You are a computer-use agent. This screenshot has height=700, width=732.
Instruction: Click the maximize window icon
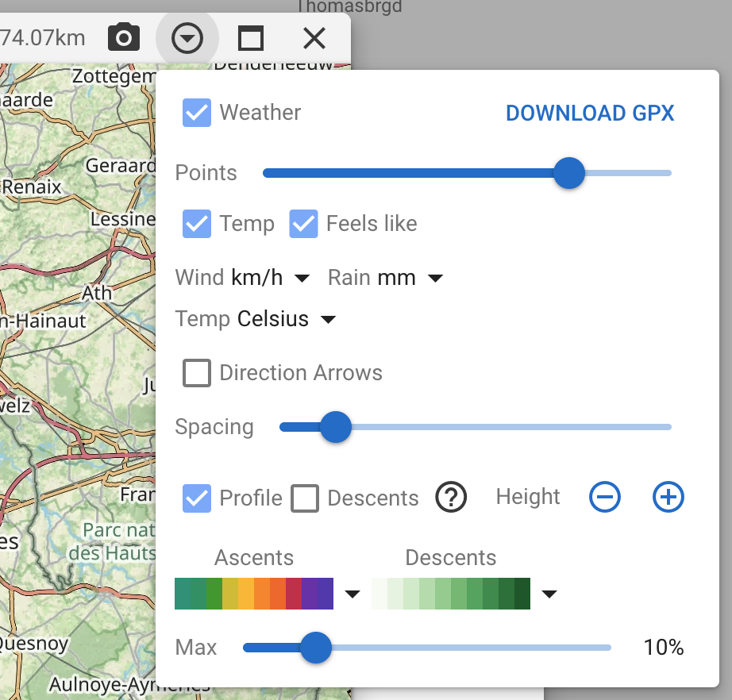(x=251, y=37)
